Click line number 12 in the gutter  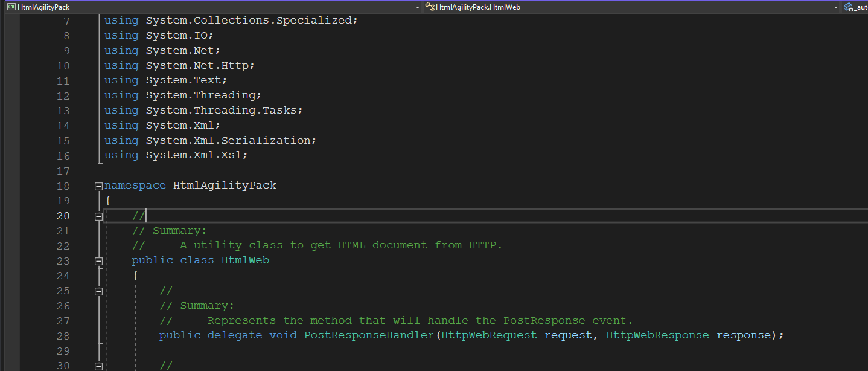63,96
